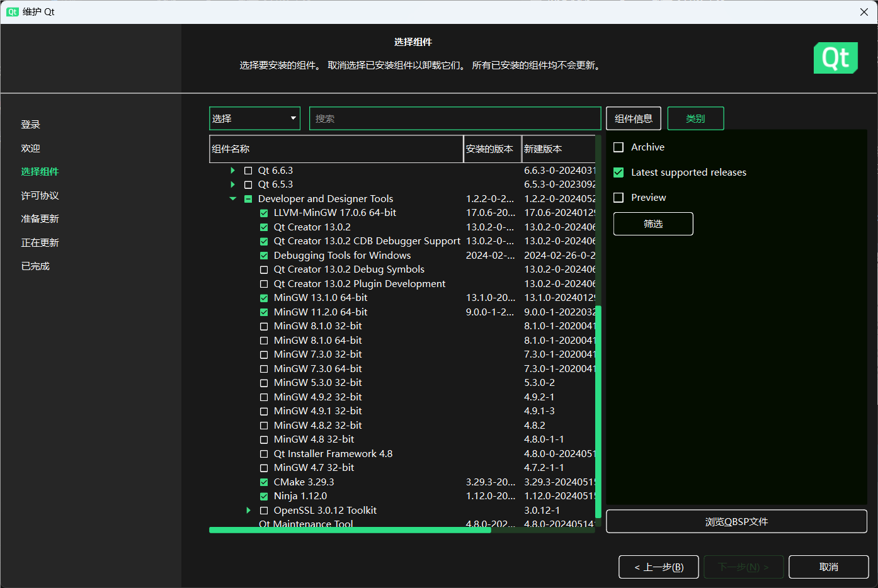Expand OpenSSL 3.0.12 Toolkit entry

pos(248,510)
